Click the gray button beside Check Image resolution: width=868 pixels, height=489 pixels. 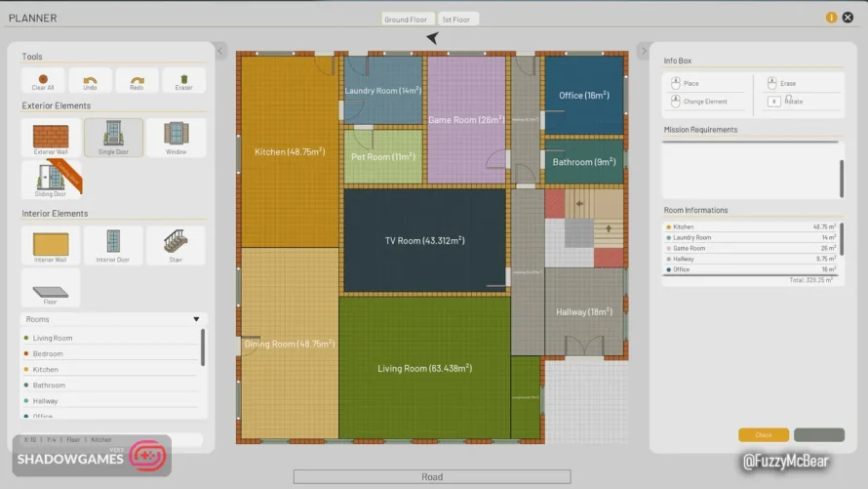(818, 434)
